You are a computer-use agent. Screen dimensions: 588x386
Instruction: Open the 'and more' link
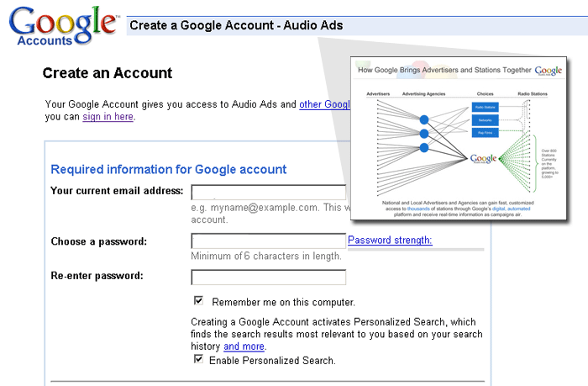[244, 346]
